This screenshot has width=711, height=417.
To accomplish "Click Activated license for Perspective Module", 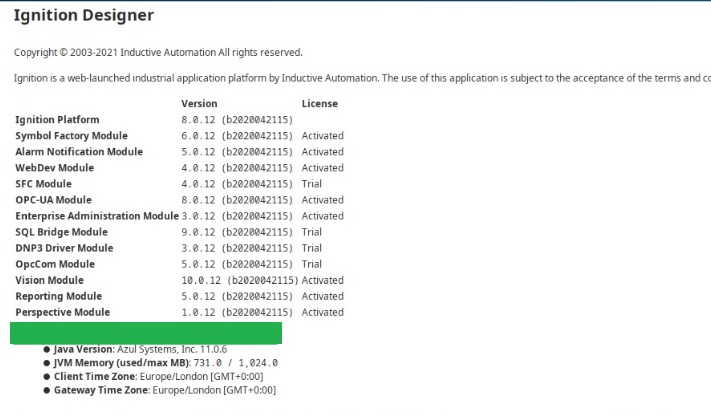I will [x=323, y=313].
